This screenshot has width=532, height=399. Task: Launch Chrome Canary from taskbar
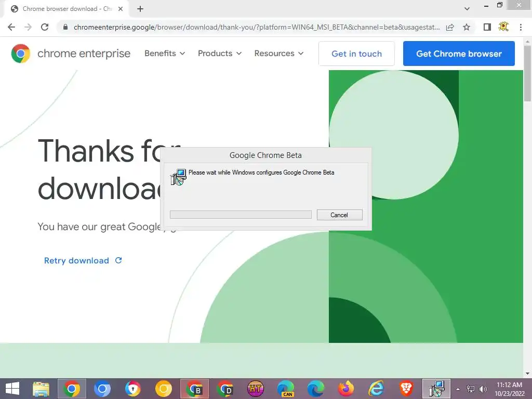[x=164, y=389]
